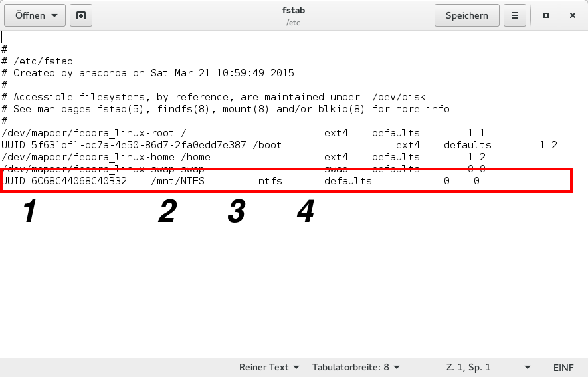This screenshot has width=588, height=377.
Task: Toggle the EINF insert mode indicator
Action: coord(563,367)
